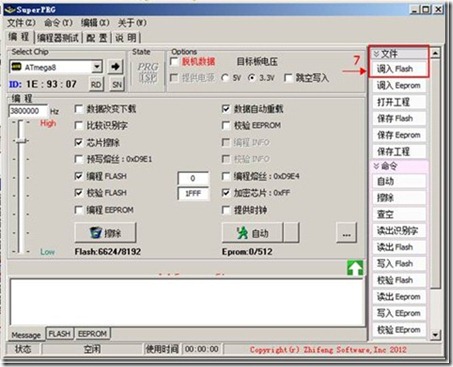Switch to the FLASH bottom tab

point(60,334)
